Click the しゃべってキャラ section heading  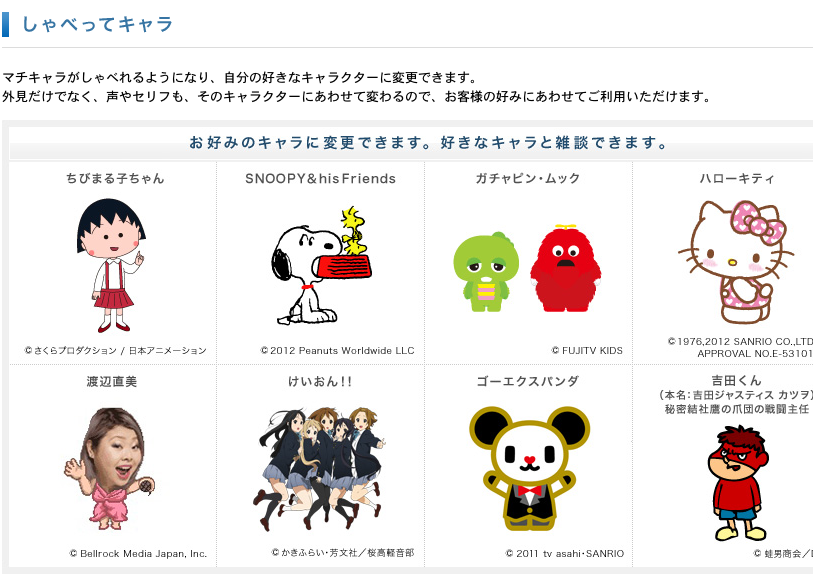click(x=97, y=24)
